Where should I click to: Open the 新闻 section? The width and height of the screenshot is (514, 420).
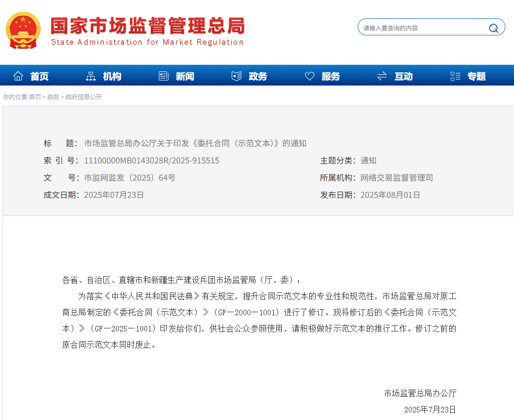coord(184,76)
